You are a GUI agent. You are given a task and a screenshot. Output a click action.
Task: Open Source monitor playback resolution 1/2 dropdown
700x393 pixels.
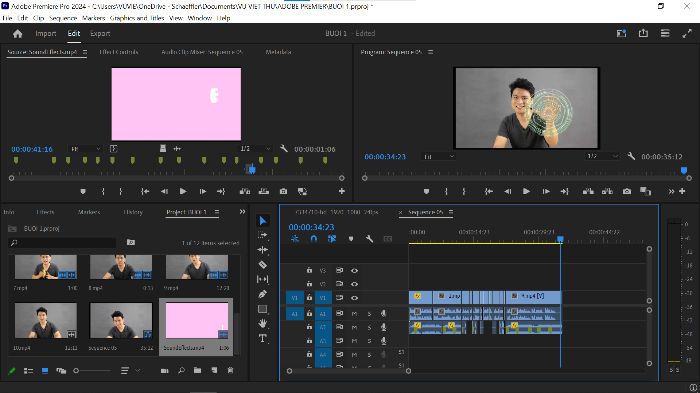[x=255, y=149]
